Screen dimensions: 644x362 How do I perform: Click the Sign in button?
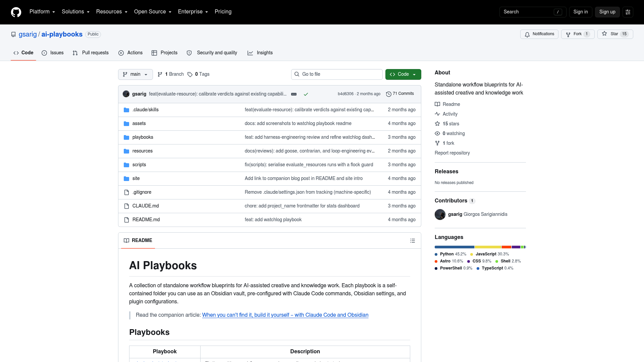pos(581,12)
